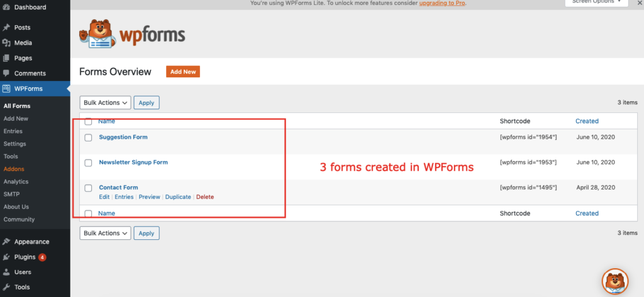Image resolution: width=644 pixels, height=297 pixels.
Task: Click Delete under Contact Form
Action: [x=205, y=197]
